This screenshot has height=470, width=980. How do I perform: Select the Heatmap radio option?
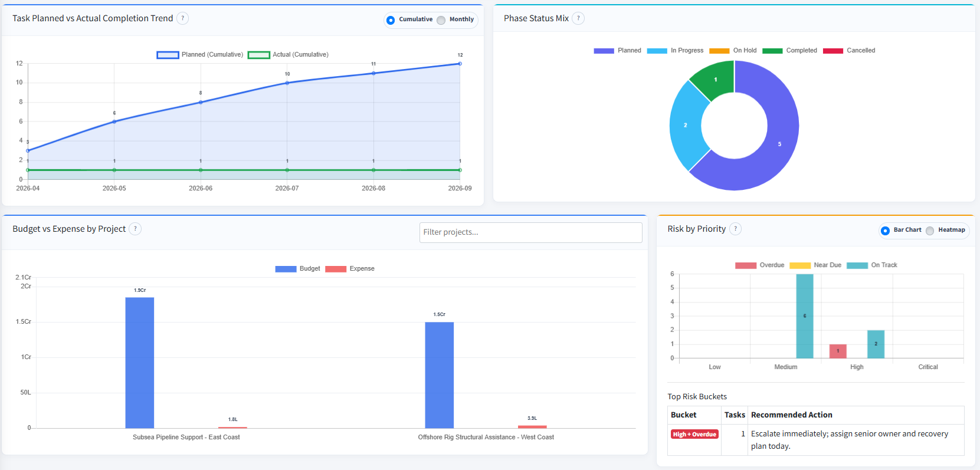click(930, 231)
